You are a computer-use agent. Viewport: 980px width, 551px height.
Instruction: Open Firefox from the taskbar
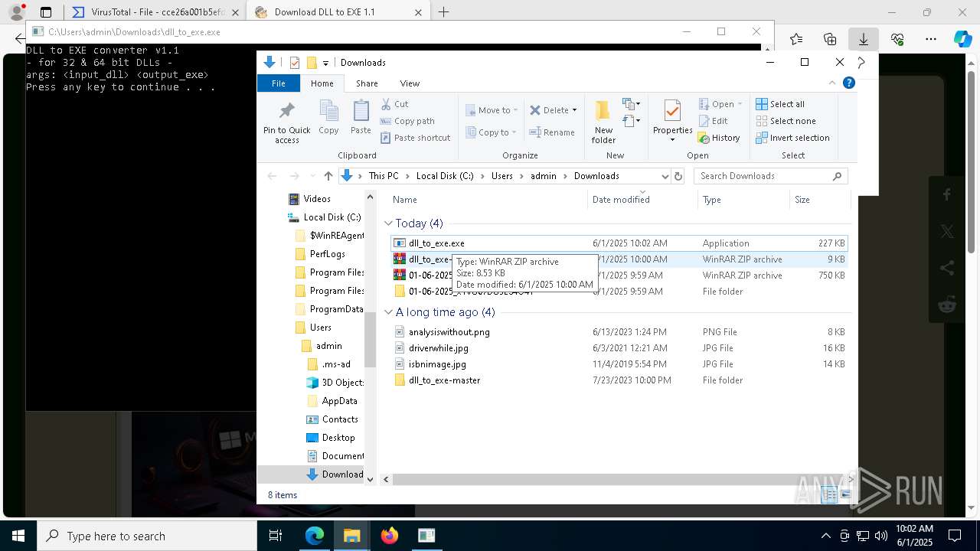(390, 536)
